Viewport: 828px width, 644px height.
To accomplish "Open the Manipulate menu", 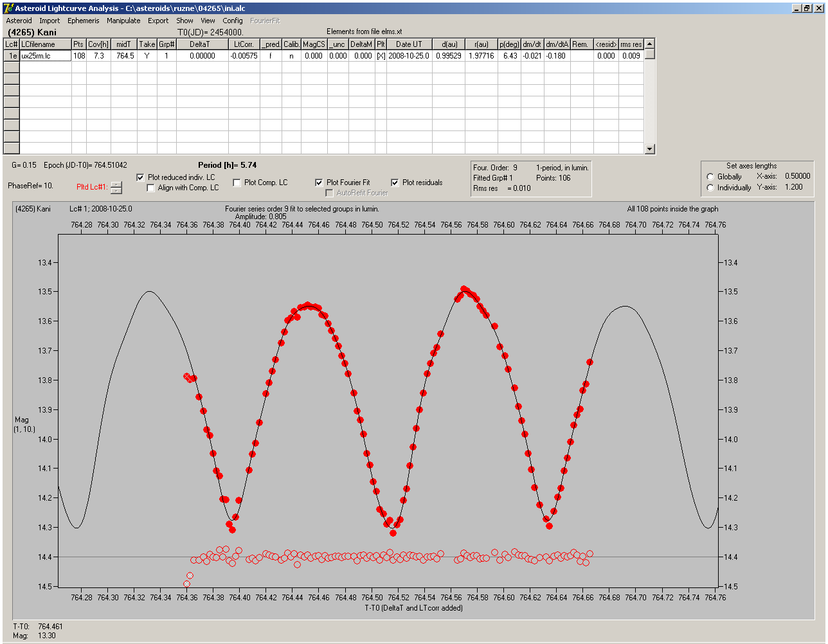I will tap(123, 21).
